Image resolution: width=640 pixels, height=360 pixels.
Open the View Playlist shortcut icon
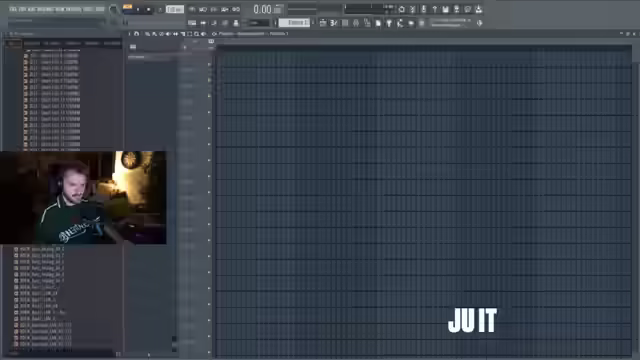point(322,23)
